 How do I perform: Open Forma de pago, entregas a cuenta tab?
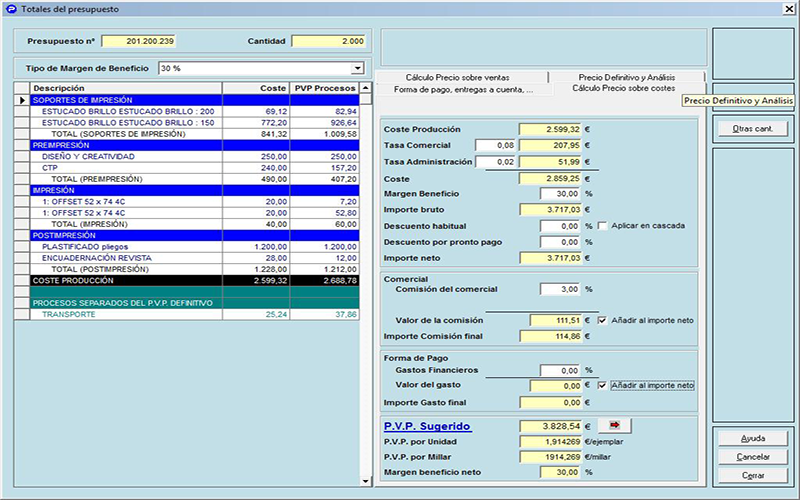coord(463,89)
